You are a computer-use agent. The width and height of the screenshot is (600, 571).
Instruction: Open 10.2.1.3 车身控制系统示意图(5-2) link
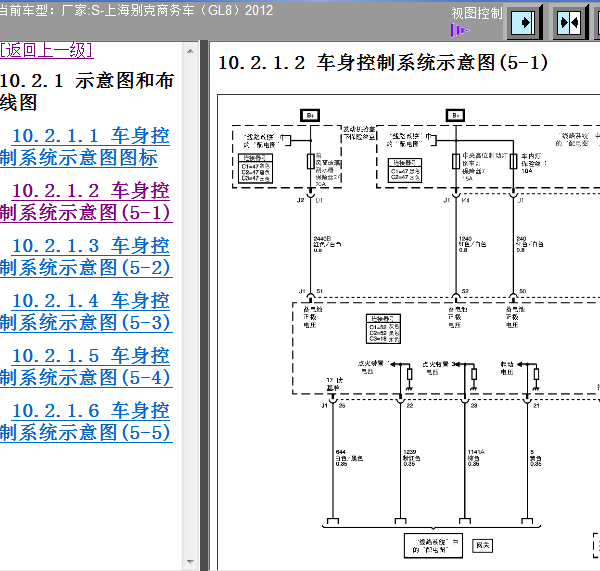coord(86,256)
